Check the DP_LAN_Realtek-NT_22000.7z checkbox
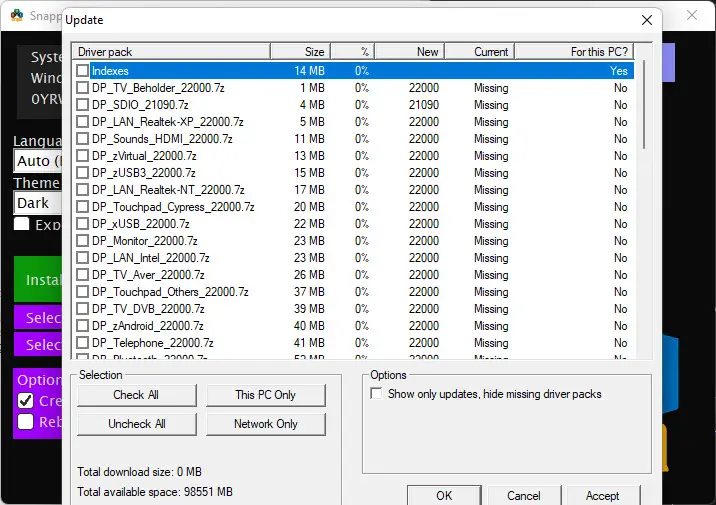716x505 pixels. [x=83, y=189]
